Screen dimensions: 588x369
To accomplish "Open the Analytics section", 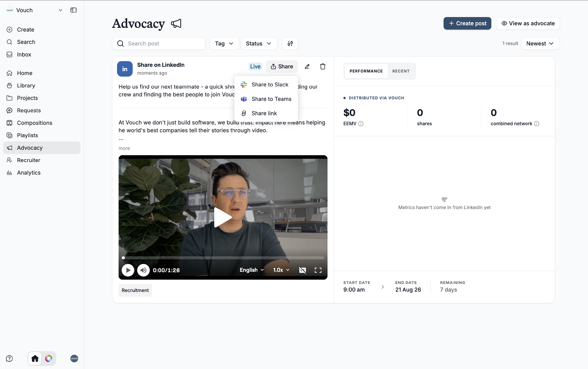I will point(42,172).
